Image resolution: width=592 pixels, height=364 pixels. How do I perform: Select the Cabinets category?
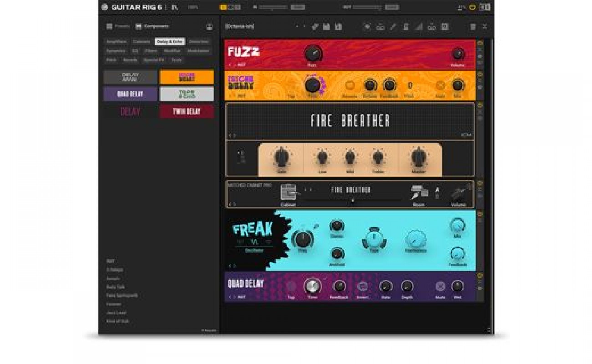[142, 41]
